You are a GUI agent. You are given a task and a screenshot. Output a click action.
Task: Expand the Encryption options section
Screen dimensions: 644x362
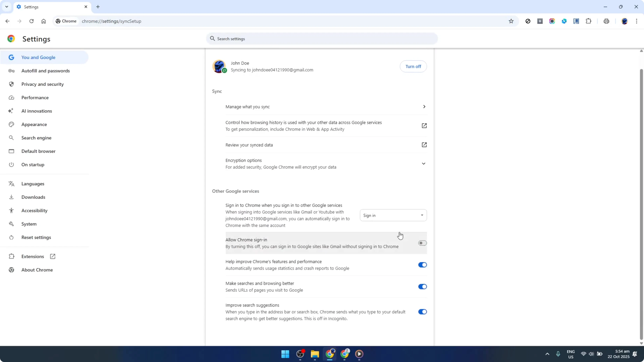coord(424,164)
